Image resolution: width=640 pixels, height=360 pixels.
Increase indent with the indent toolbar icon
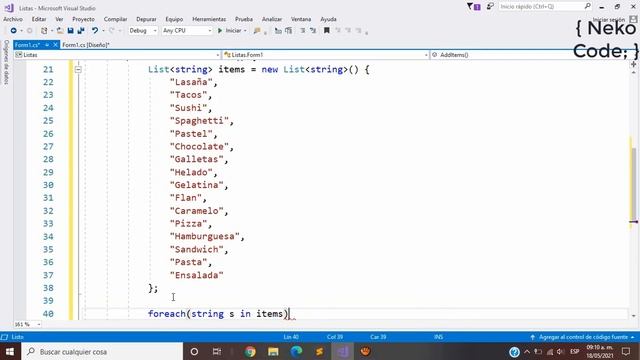point(313,31)
